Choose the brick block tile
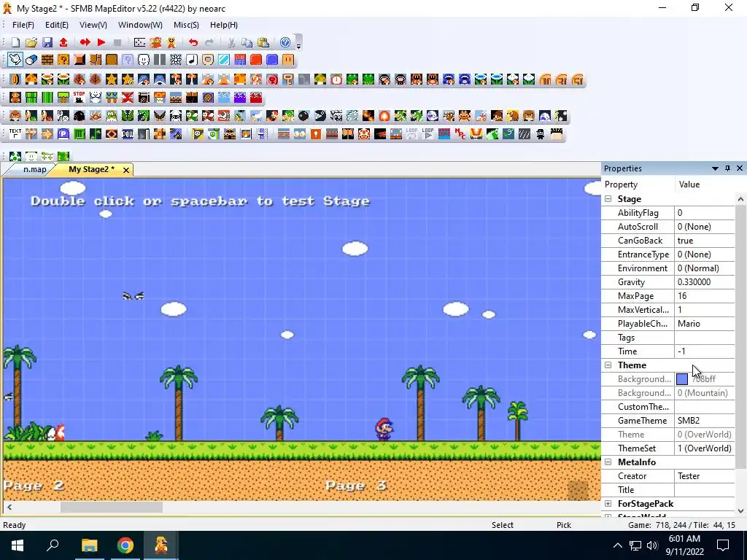 click(47, 60)
